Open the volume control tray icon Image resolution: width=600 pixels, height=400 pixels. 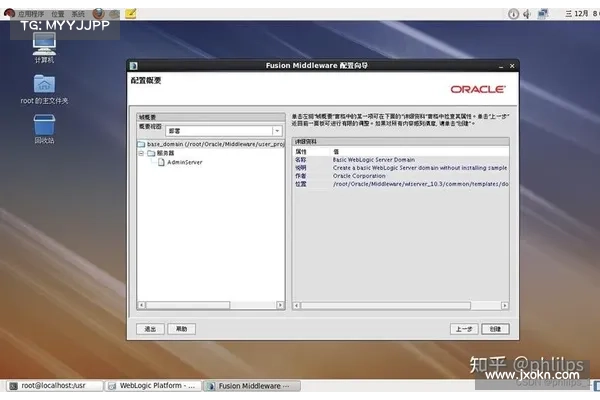(527, 14)
